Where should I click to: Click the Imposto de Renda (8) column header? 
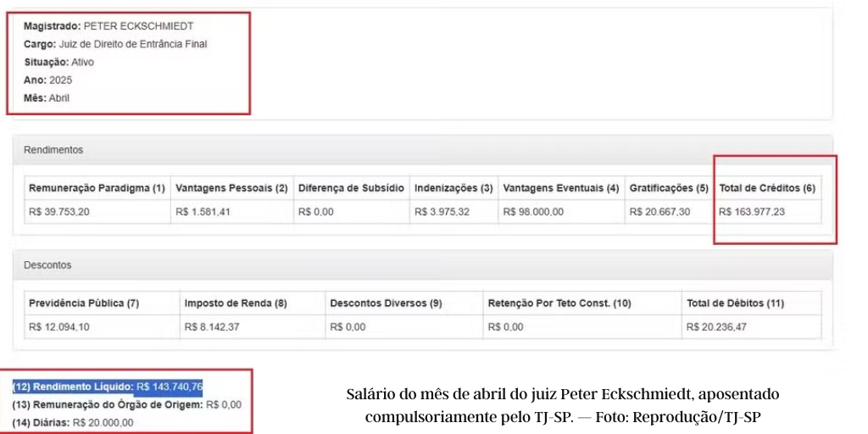tap(235, 303)
